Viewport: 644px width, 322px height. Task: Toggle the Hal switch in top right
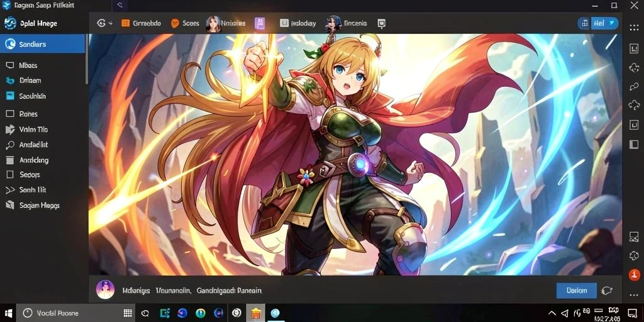click(598, 23)
